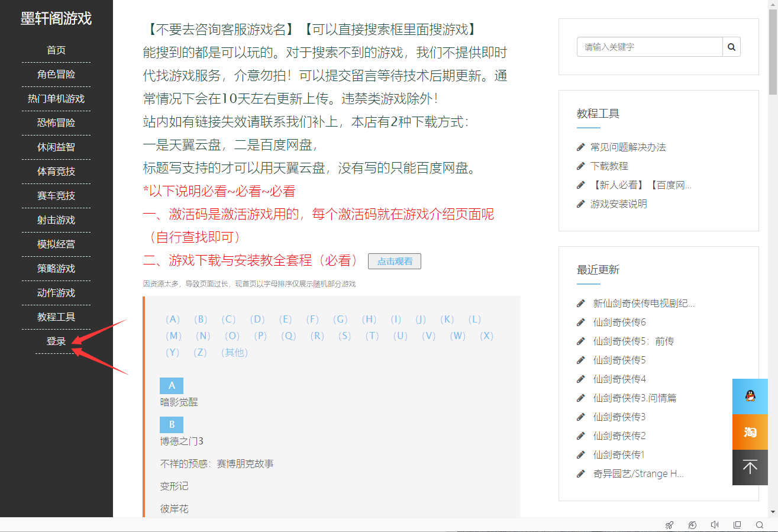Open 首页 in the sidebar menu
778x532 pixels.
pyautogui.click(x=56, y=50)
